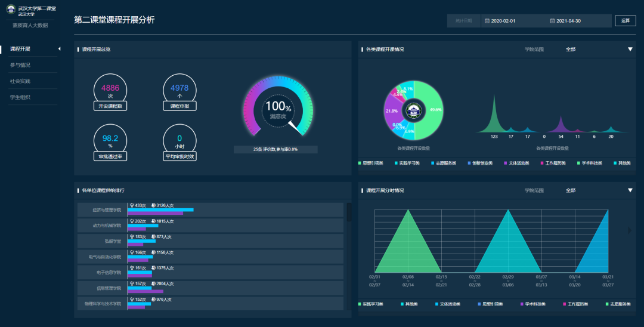This screenshot has height=327, width=644.
Task: Go to the 社会实践 sidebar menu item
Action: [20, 81]
